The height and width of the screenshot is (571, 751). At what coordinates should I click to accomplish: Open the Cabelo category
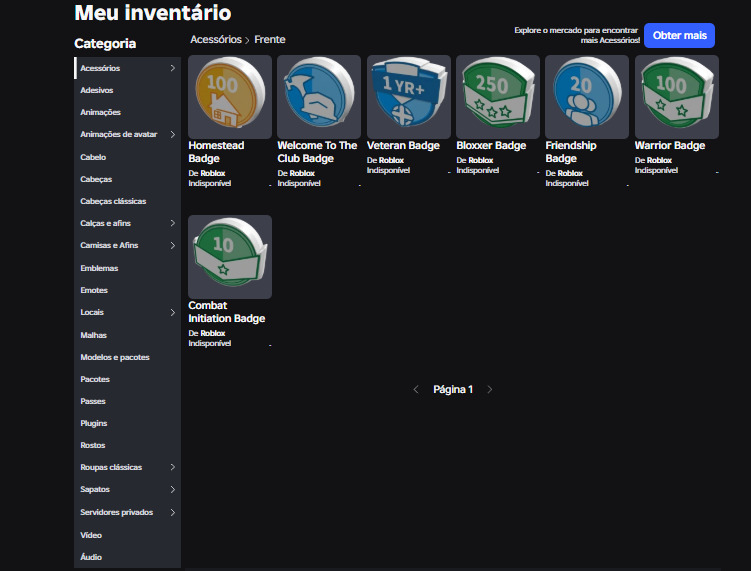pos(93,157)
